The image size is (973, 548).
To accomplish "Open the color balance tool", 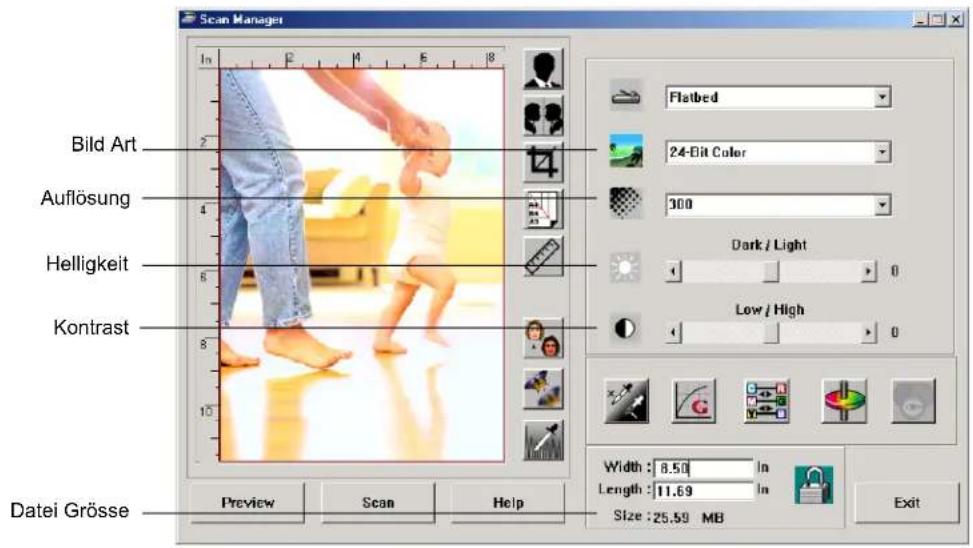I will [766, 402].
